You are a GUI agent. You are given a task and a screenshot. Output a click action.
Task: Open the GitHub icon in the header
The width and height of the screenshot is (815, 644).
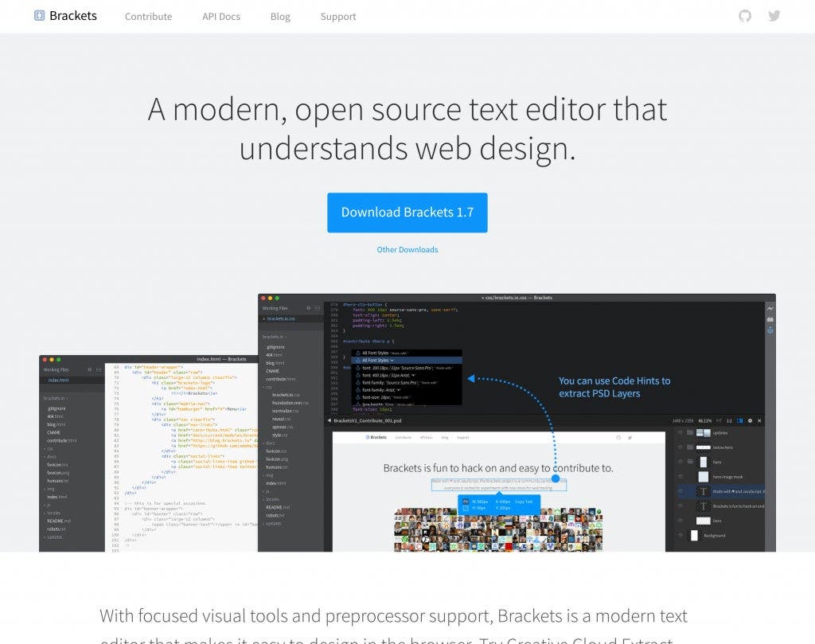(744, 16)
